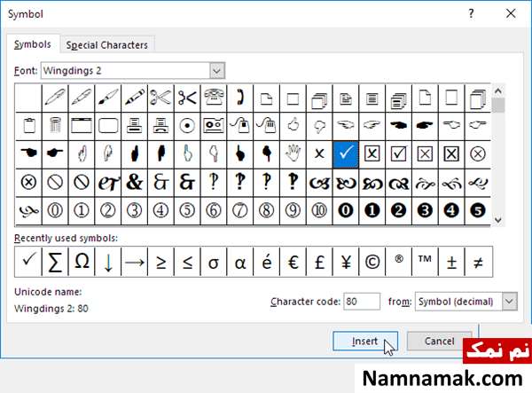This screenshot has height=393, width=532.
Task: Choose recently used Omega symbol
Action: point(82,262)
